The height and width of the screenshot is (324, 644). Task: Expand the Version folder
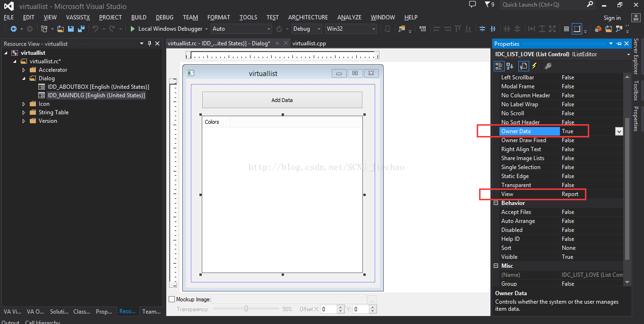click(24, 121)
